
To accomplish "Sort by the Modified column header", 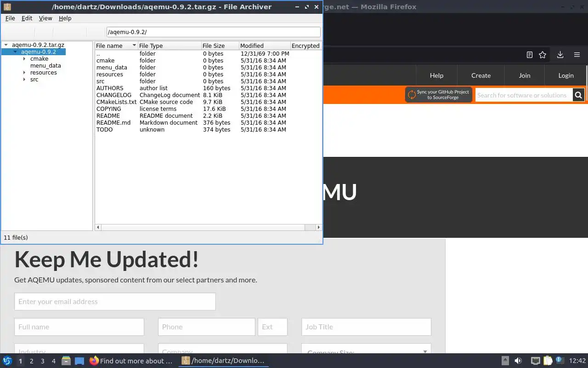I will point(265,46).
